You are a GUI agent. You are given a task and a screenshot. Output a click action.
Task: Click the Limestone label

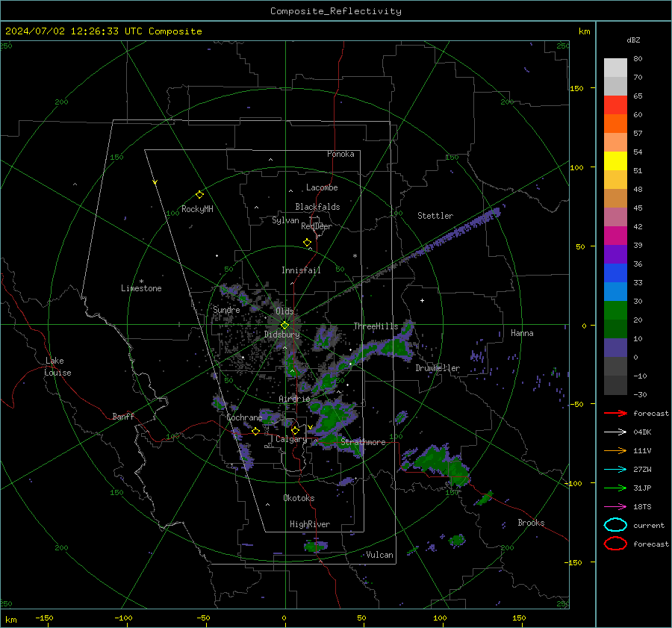141,288
